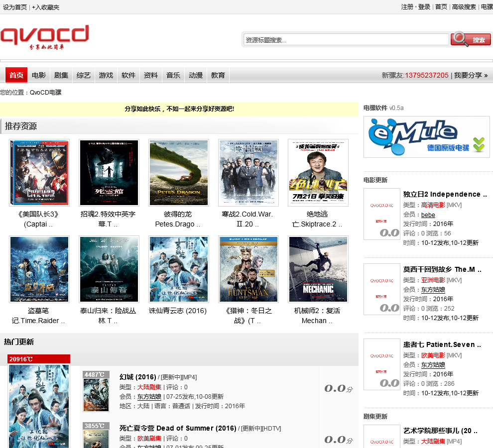Open 独立日2 Independence sidebar title

click(445, 194)
